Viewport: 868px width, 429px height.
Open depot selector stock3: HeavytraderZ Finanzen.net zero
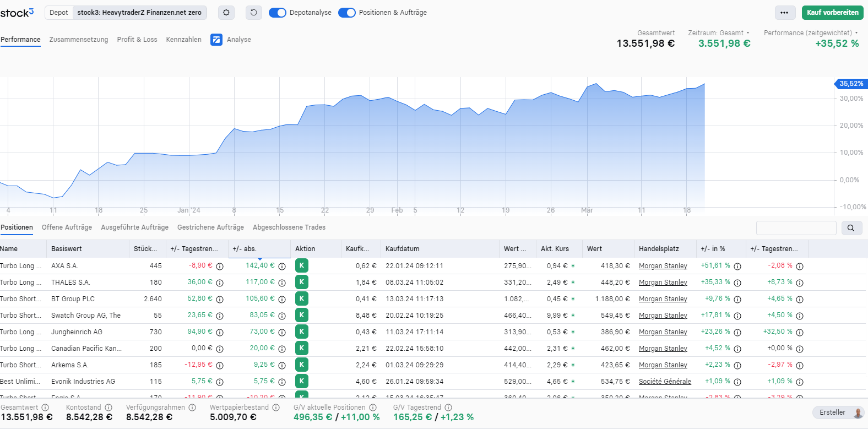coord(139,12)
